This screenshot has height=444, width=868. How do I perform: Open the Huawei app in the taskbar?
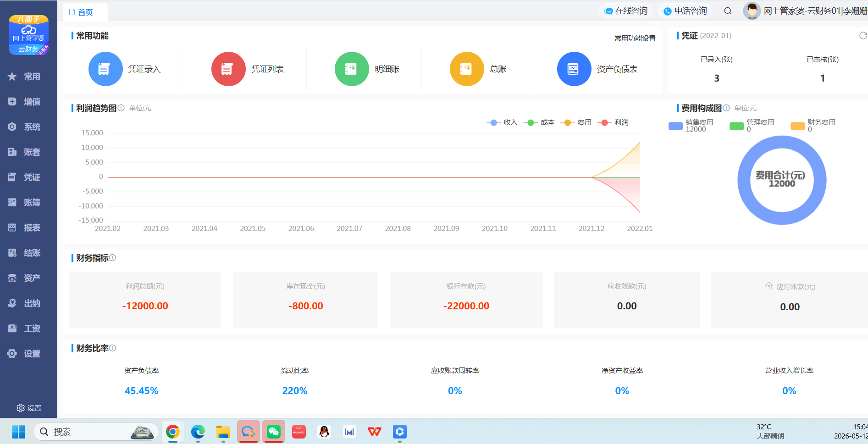click(299, 432)
